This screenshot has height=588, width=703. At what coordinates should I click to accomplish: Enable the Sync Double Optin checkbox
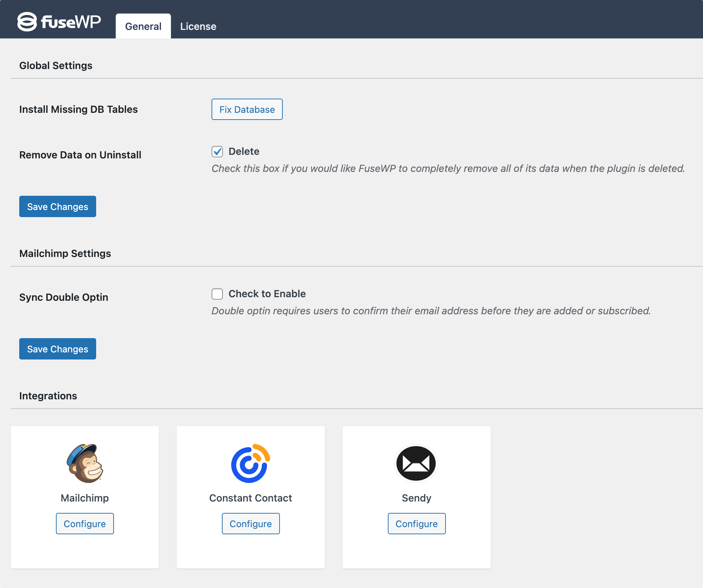coord(217,294)
